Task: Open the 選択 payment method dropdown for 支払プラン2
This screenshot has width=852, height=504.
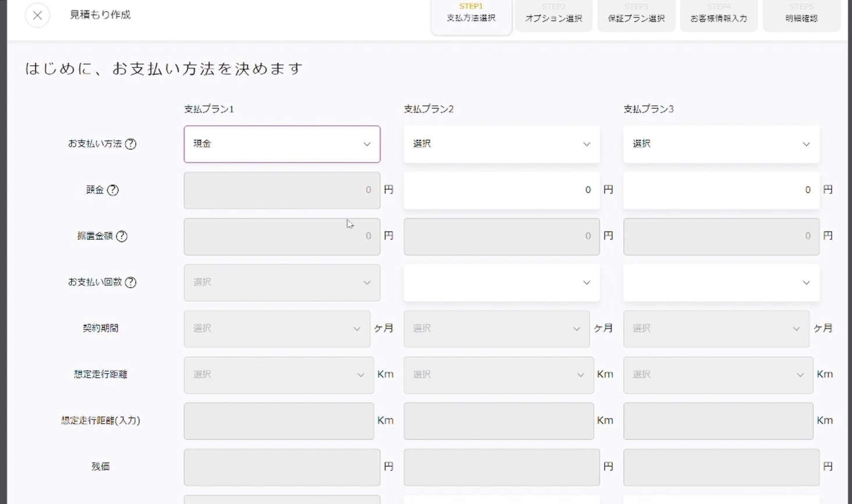Action: (501, 144)
